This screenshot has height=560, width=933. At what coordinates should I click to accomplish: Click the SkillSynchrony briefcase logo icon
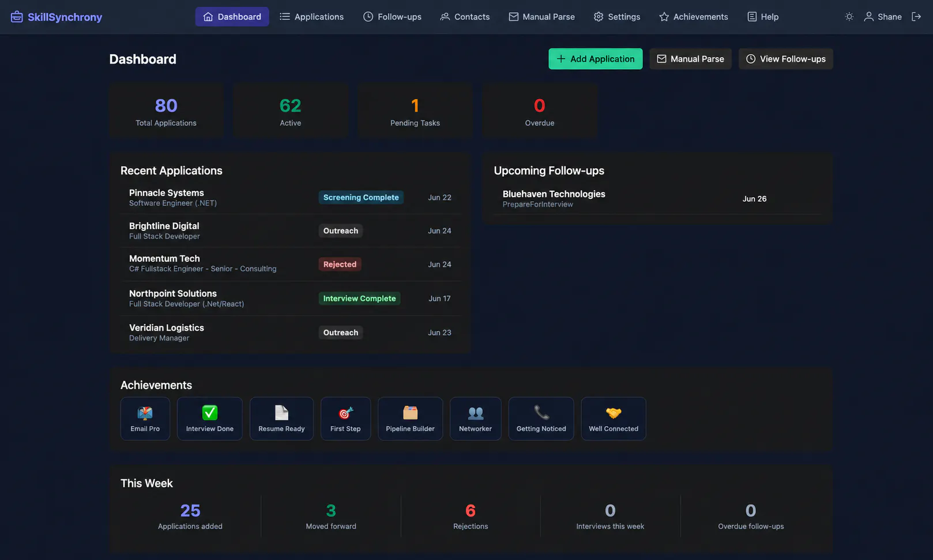(17, 17)
